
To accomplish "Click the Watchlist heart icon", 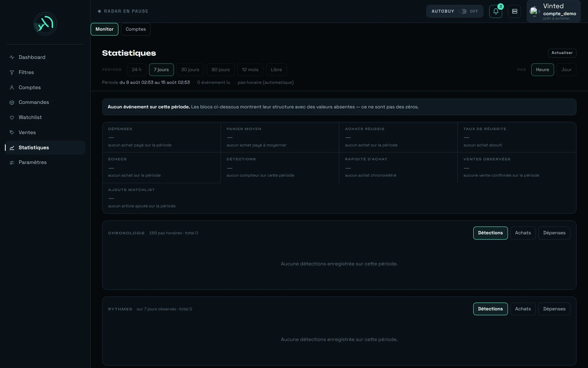I will click(x=12, y=117).
